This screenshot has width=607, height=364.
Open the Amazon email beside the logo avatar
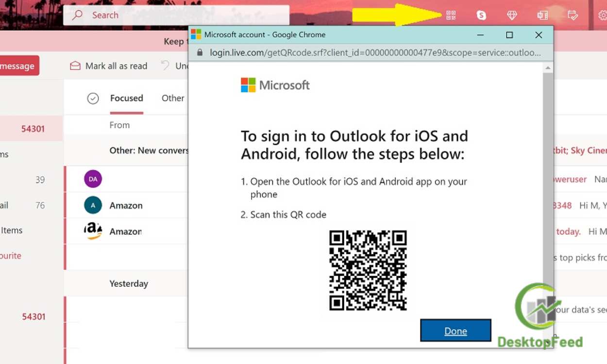(127, 232)
